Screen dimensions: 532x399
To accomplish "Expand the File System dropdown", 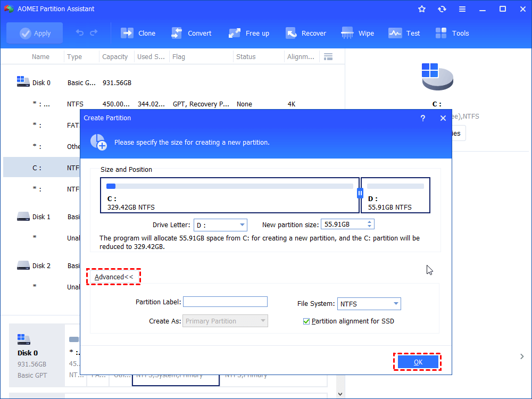I will pyautogui.click(x=396, y=304).
